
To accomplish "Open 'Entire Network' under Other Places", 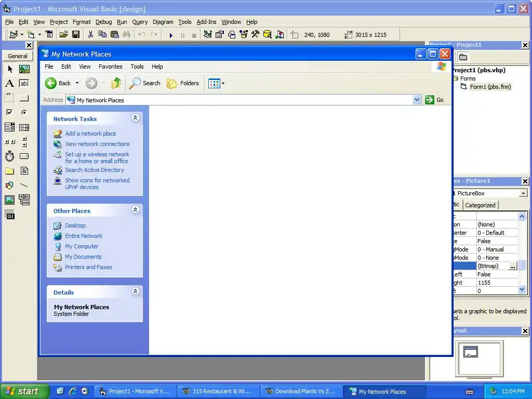I will (84, 236).
